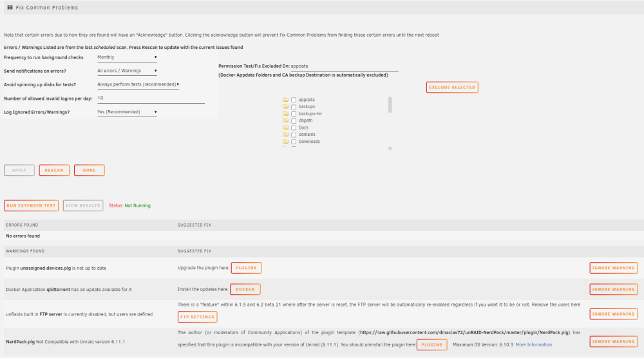Open Plugins to uninstall NerdPack
This screenshot has height=358, width=644.
pos(431,345)
